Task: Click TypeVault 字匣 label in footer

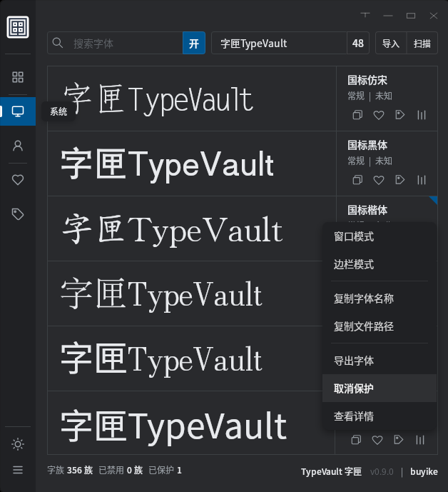Action: [331, 471]
